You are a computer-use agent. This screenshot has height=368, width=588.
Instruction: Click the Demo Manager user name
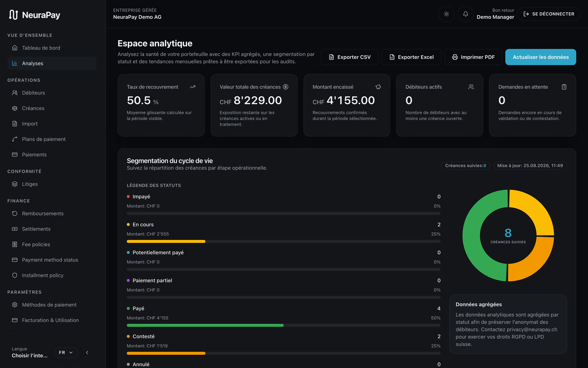coord(495,17)
